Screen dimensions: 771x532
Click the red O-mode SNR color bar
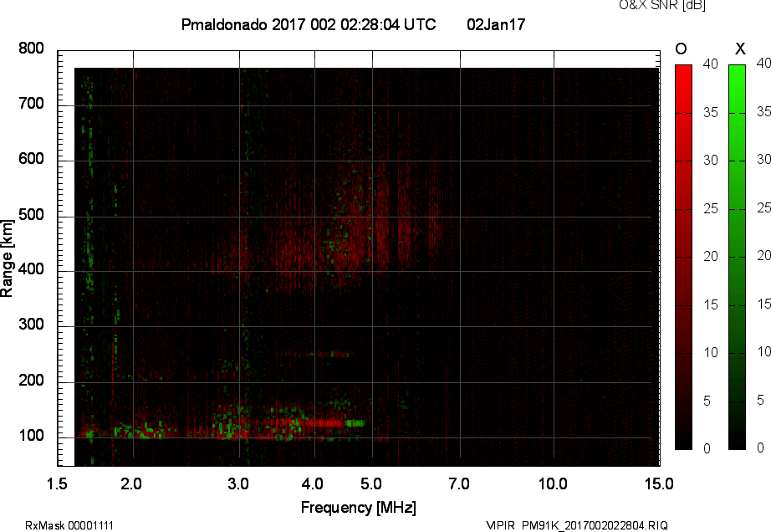click(x=683, y=257)
